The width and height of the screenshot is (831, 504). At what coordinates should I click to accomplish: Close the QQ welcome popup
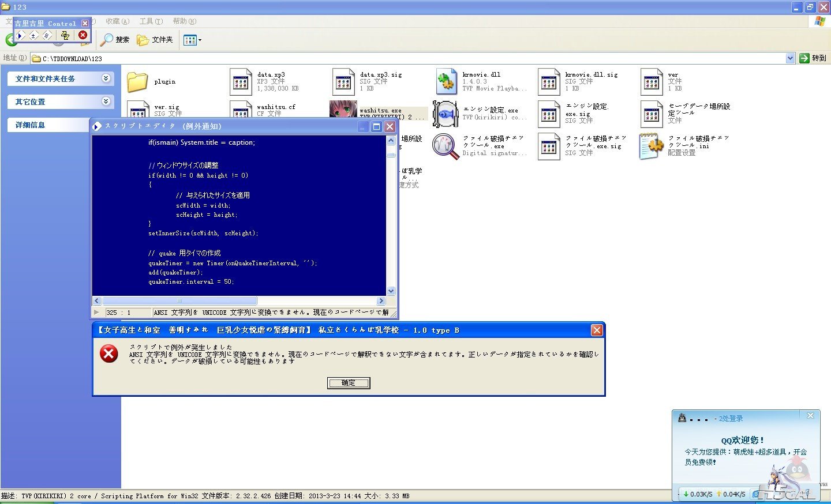pos(810,416)
